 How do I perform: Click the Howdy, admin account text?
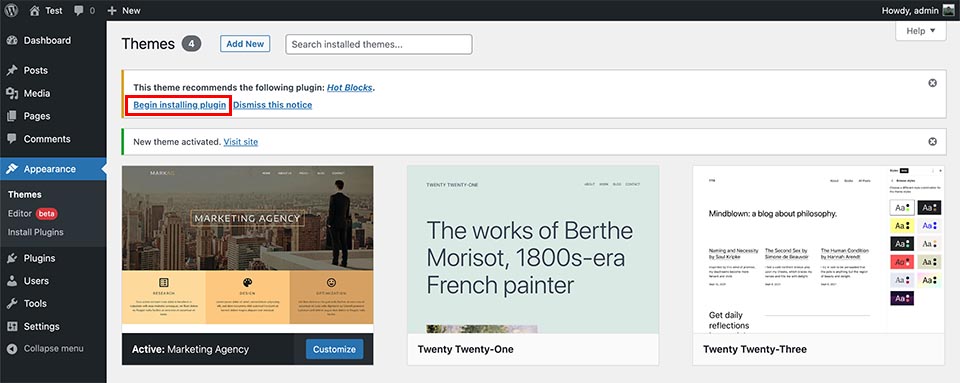(x=910, y=10)
